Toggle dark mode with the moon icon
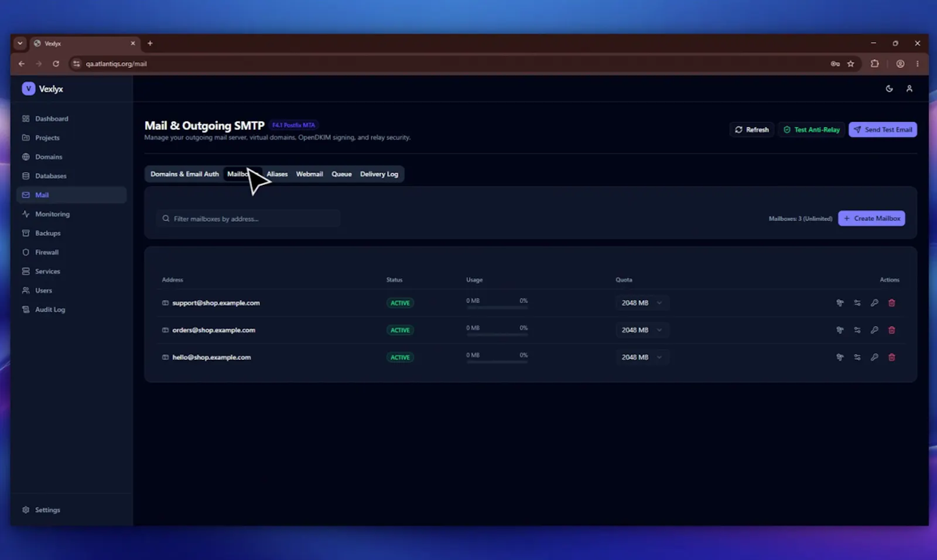Image resolution: width=937 pixels, height=560 pixels. click(x=890, y=89)
